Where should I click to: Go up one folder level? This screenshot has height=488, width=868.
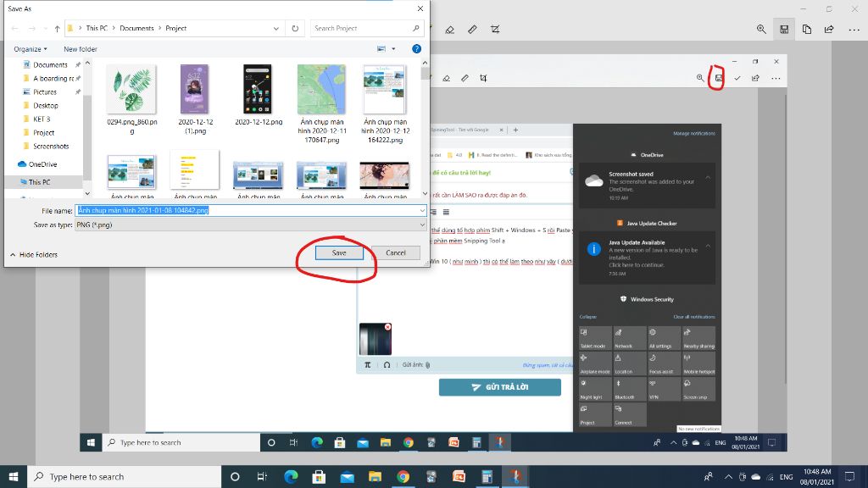click(x=57, y=28)
